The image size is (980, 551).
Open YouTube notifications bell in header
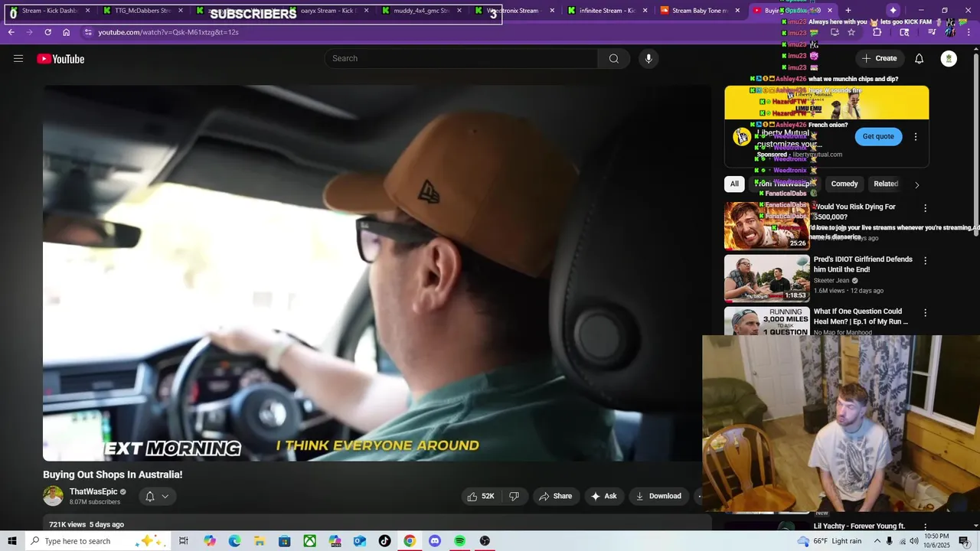point(919,59)
